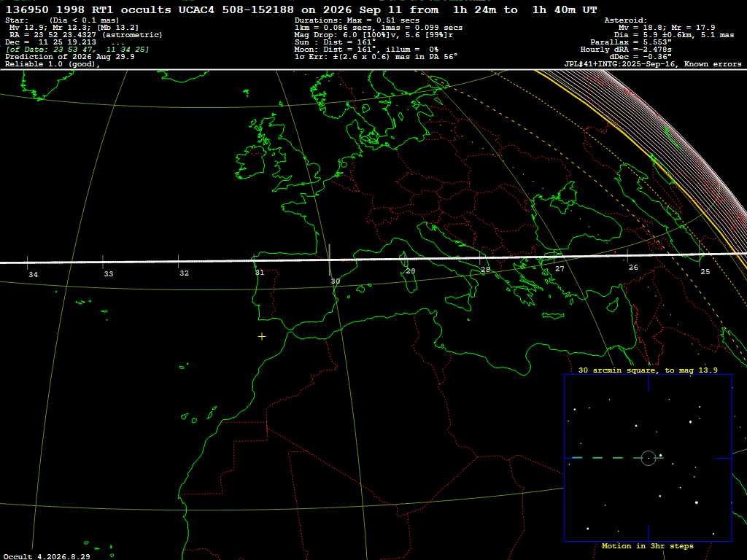The width and height of the screenshot is (747, 560).
Task: Click the 'Motion in 3hr steps' label
Action: [648, 546]
